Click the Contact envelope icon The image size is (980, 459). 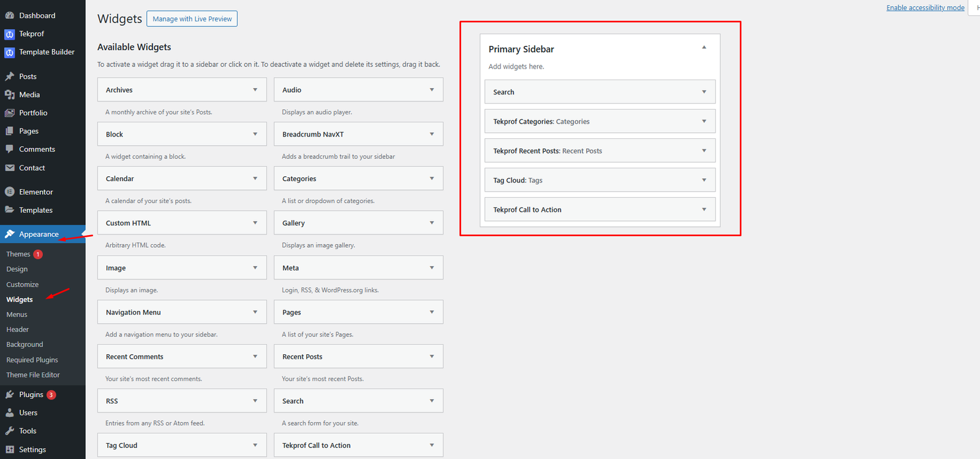click(10, 168)
